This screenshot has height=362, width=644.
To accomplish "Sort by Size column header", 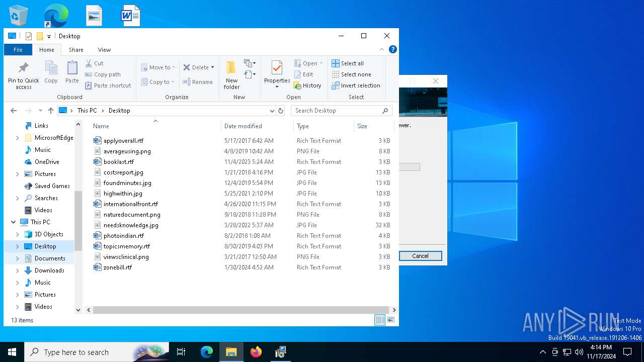I will (373, 126).
